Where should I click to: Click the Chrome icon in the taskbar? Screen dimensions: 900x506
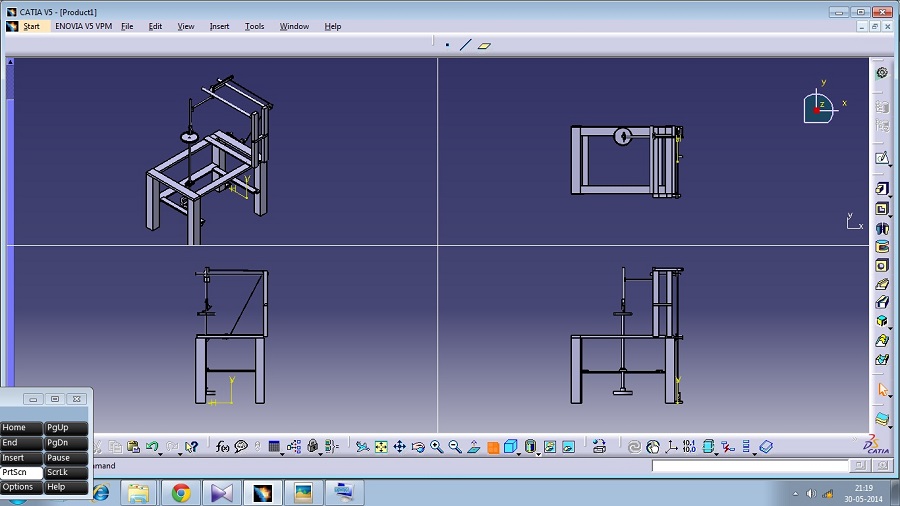tap(181, 492)
